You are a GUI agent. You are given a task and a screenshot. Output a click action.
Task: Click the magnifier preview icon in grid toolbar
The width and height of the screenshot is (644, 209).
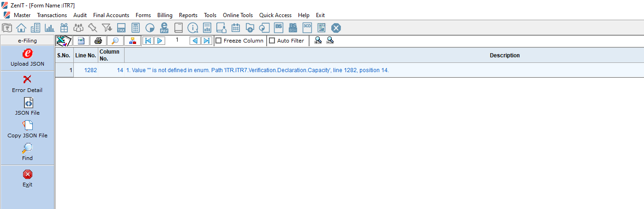pyautogui.click(x=115, y=41)
